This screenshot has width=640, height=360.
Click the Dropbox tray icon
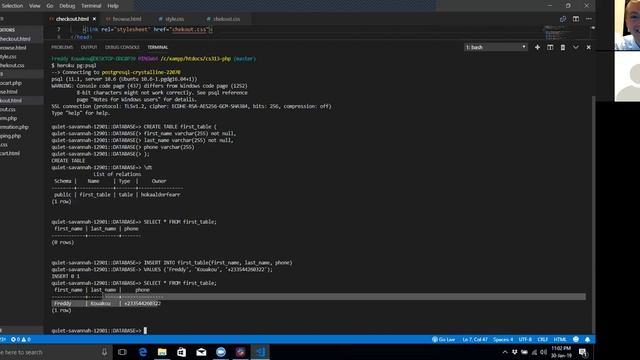click(515, 352)
